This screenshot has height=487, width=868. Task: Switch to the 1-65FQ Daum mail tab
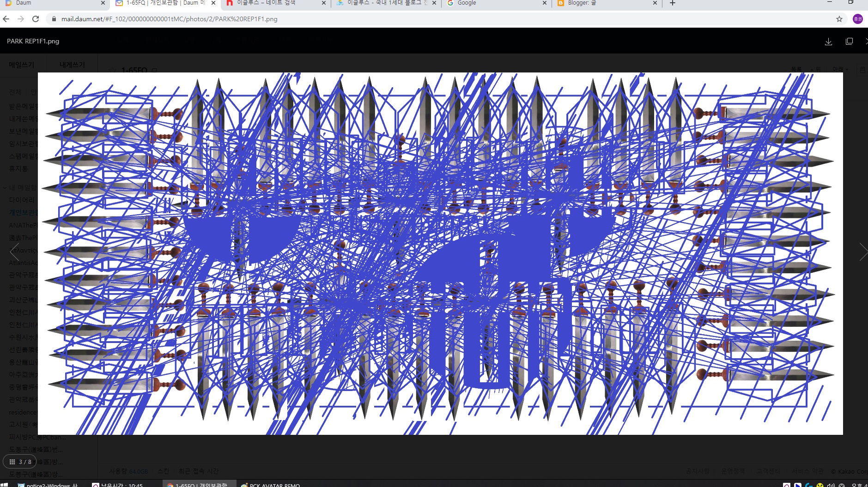click(164, 3)
